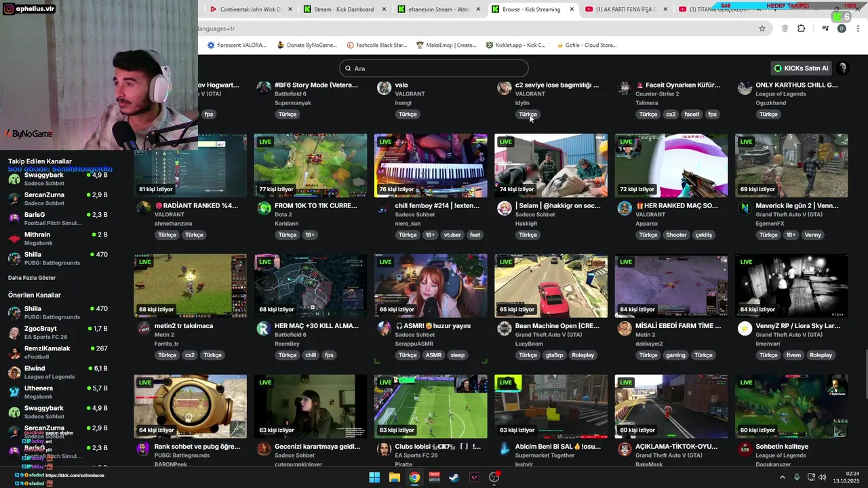Open the volume control in system tray
Screen dimensions: 868x488
tap(823, 477)
